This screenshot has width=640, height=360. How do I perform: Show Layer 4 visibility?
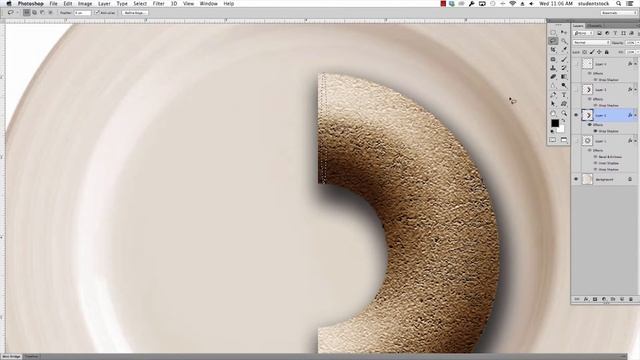click(x=576, y=64)
